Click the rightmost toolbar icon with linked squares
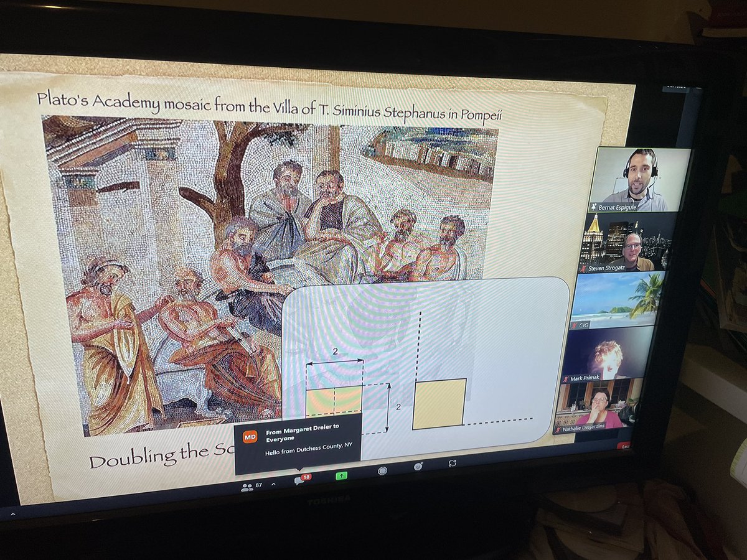 453,464
